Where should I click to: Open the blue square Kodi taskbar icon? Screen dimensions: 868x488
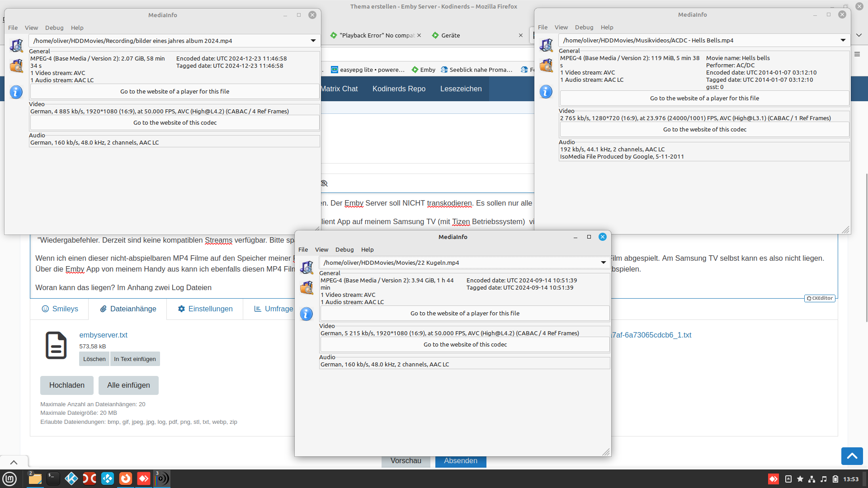tap(108, 479)
